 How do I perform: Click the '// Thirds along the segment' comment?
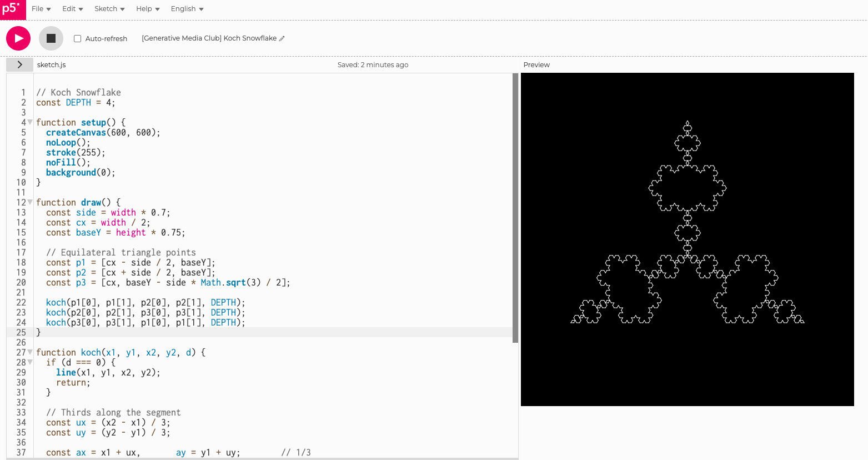pos(113,412)
